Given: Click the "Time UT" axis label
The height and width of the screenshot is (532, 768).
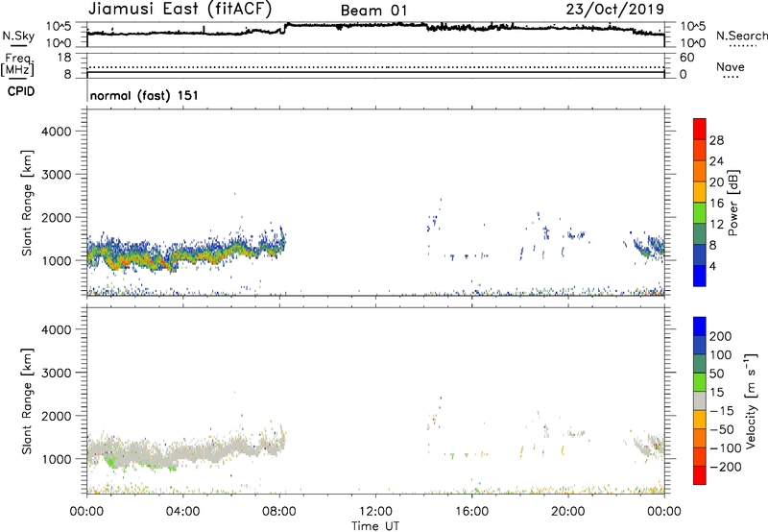Looking at the screenshot, I should pos(375,526).
